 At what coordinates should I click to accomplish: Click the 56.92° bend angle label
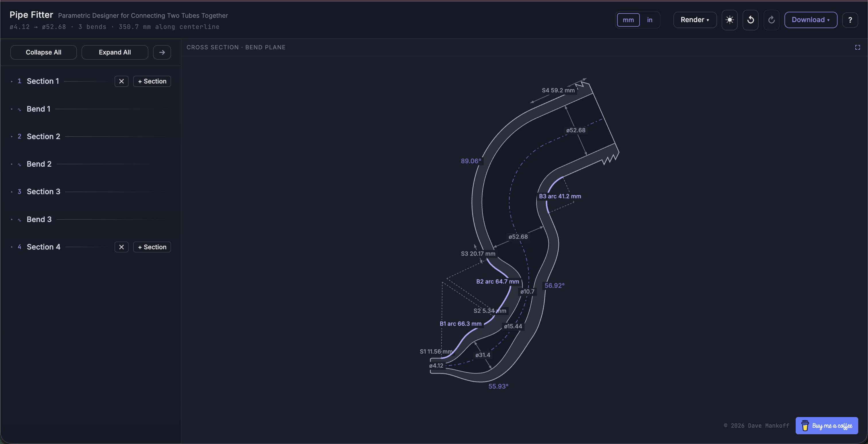(554, 285)
